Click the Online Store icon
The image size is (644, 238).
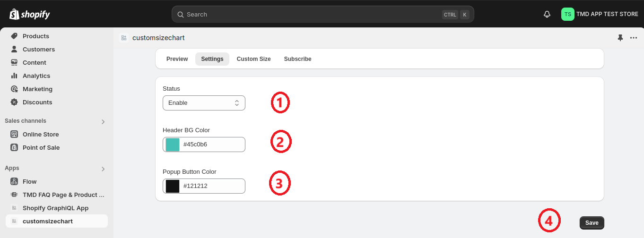coord(14,134)
